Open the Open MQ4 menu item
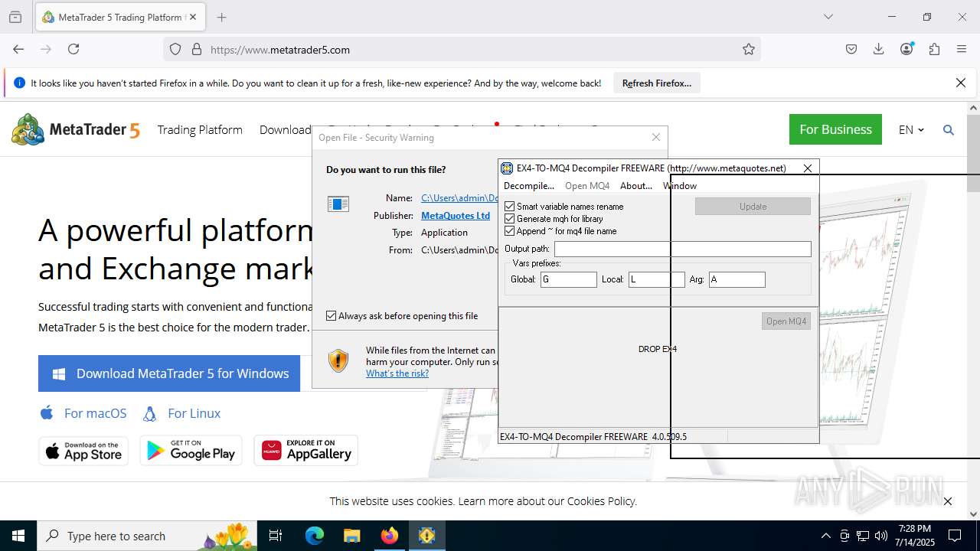The height and width of the screenshot is (551, 980). coord(587,186)
